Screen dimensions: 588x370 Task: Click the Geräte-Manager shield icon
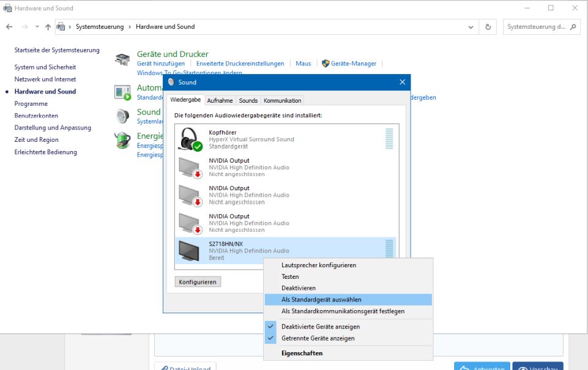coord(326,64)
